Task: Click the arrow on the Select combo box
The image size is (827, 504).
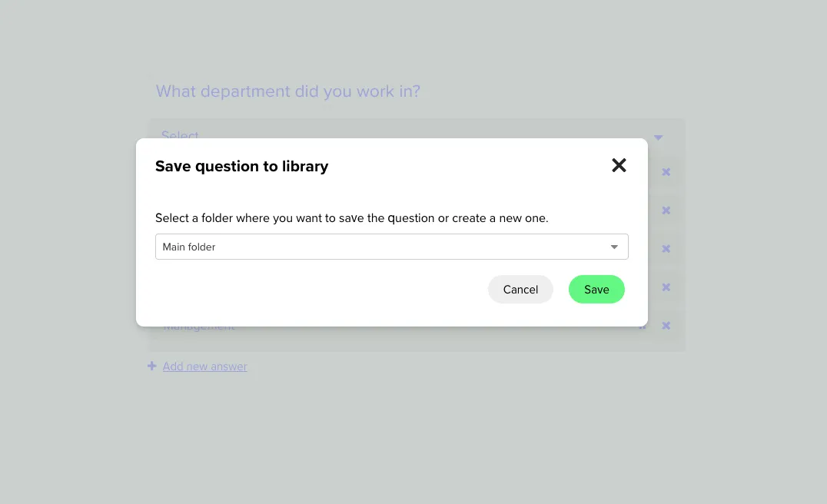Action: (658, 136)
